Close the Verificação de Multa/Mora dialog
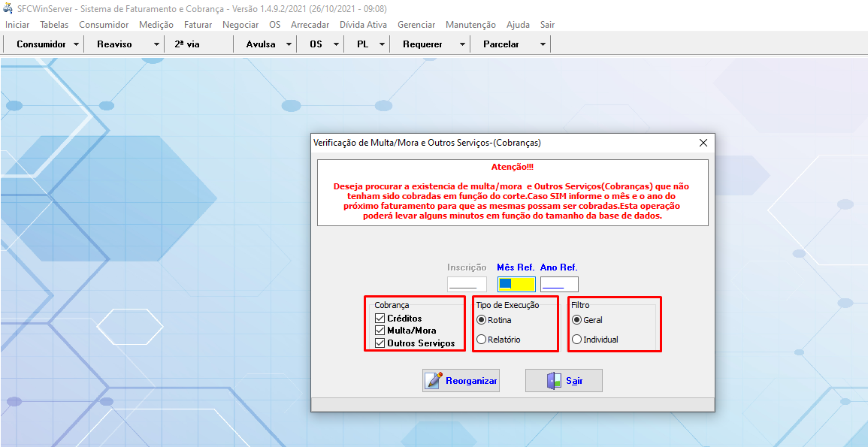 (x=703, y=143)
